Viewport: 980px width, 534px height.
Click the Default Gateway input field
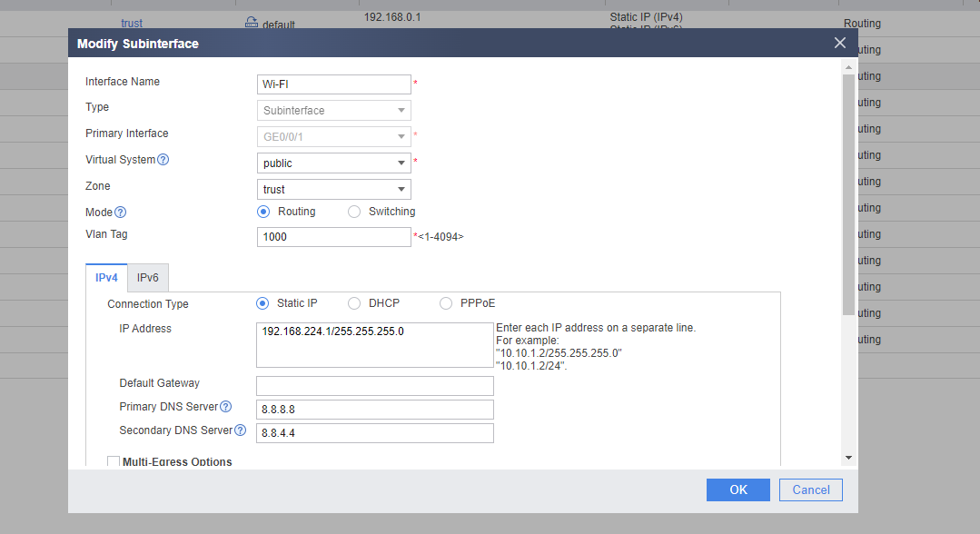(375, 386)
